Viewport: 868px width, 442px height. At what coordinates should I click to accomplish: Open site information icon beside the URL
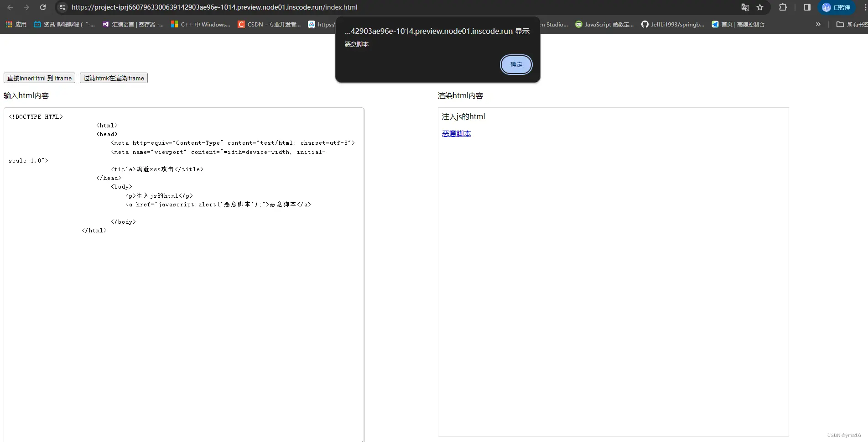tap(62, 7)
